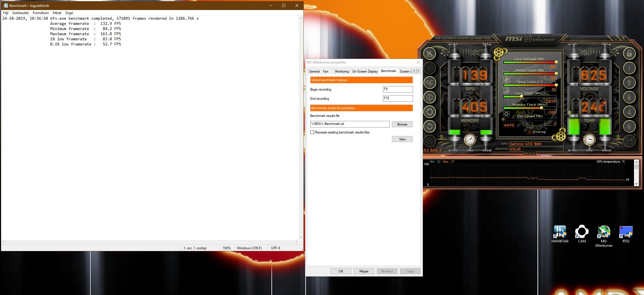Click the 'Average framerate' line in Notepad
644x295 pixels.
point(86,24)
